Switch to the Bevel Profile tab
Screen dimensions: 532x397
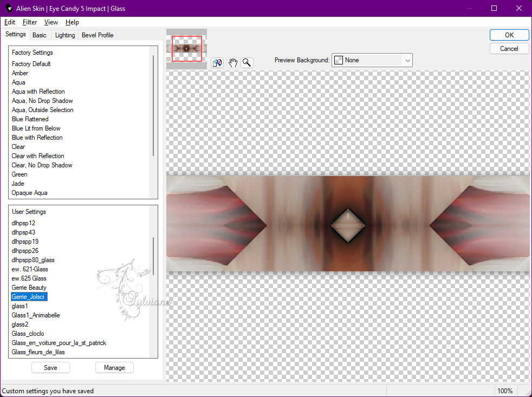click(x=98, y=35)
